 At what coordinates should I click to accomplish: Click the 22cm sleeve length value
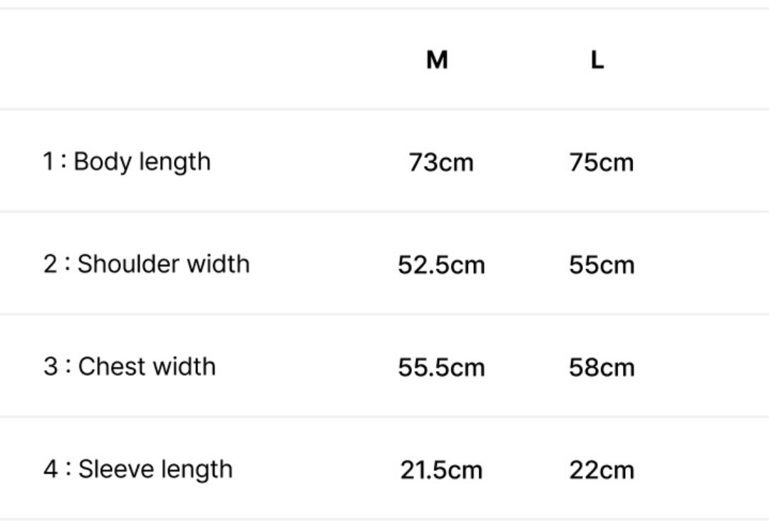601,470
